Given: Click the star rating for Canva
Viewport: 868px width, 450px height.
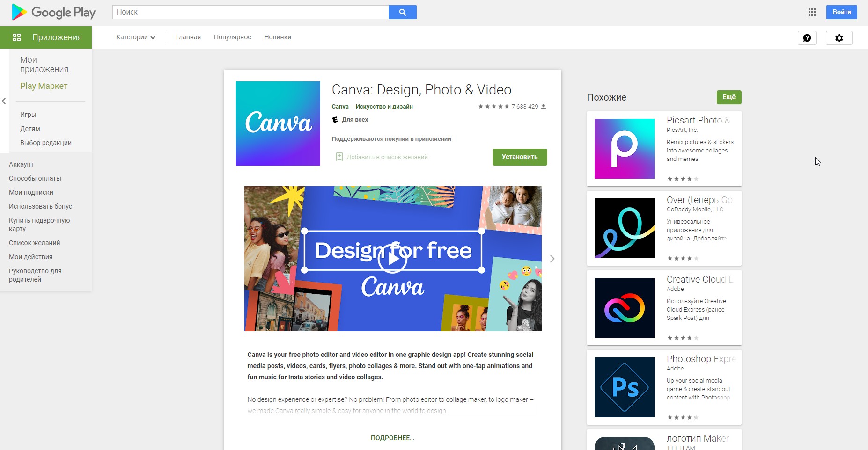Looking at the screenshot, I should pyautogui.click(x=493, y=107).
